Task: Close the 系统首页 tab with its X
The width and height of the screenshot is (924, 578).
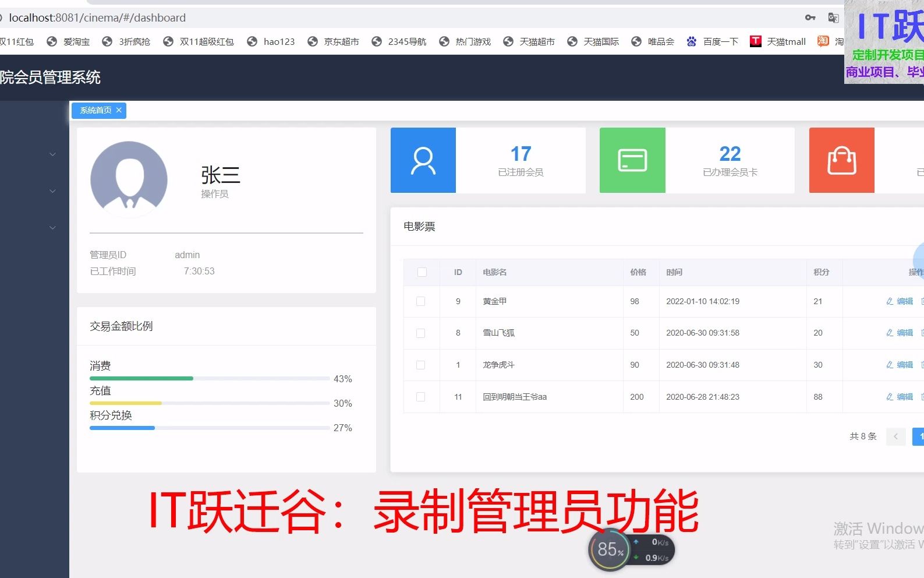Action: pyautogui.click(x=119, y=110)
